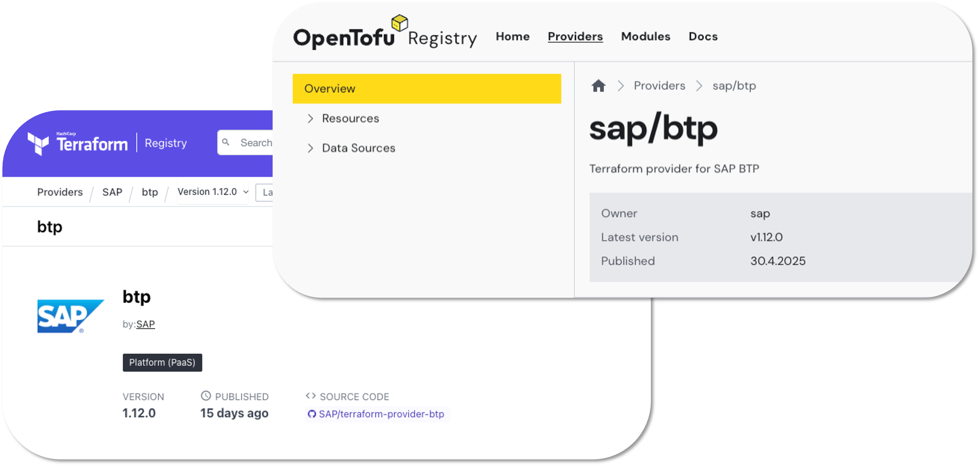Click the btp breadcrumb in Terraform Registry
Screen dimensions: 980x466
(x=150, y=192)
